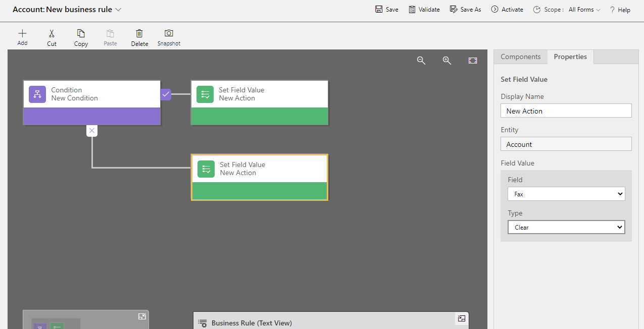This screenshot has width=644, height=329.
Task: Open the Type dropdown showing Clear
Action: tap(566, 227)
